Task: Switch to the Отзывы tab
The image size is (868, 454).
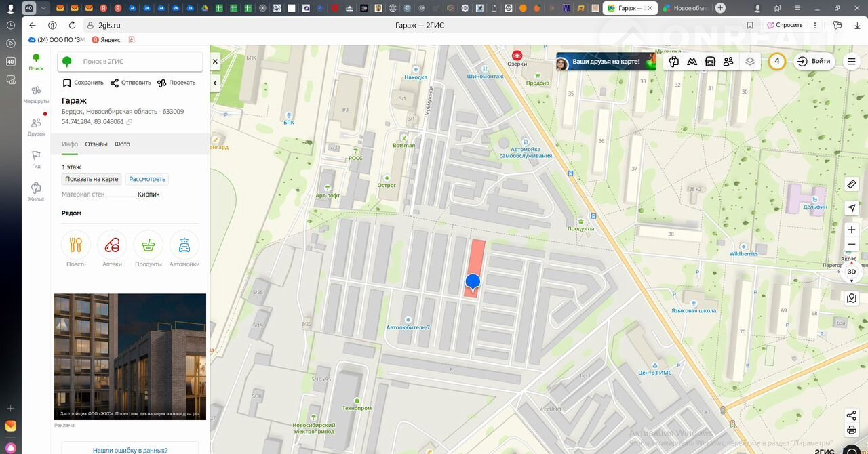Action: (96, 144)
